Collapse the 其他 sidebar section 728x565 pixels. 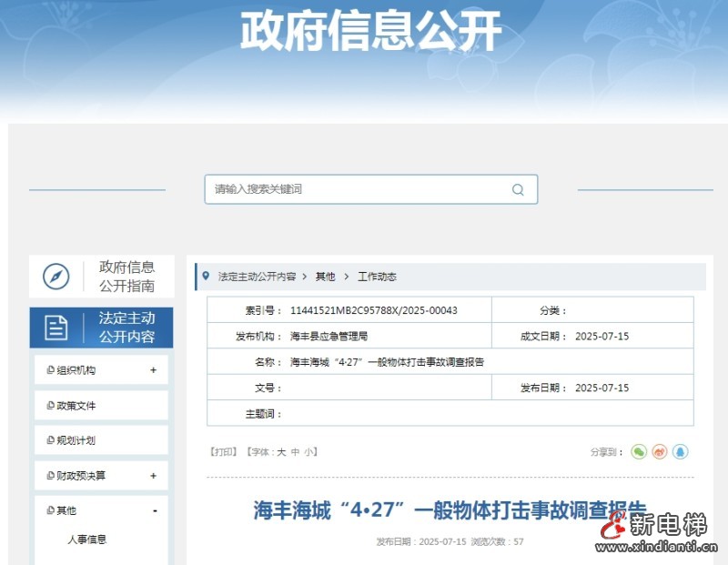coord(156,510)
